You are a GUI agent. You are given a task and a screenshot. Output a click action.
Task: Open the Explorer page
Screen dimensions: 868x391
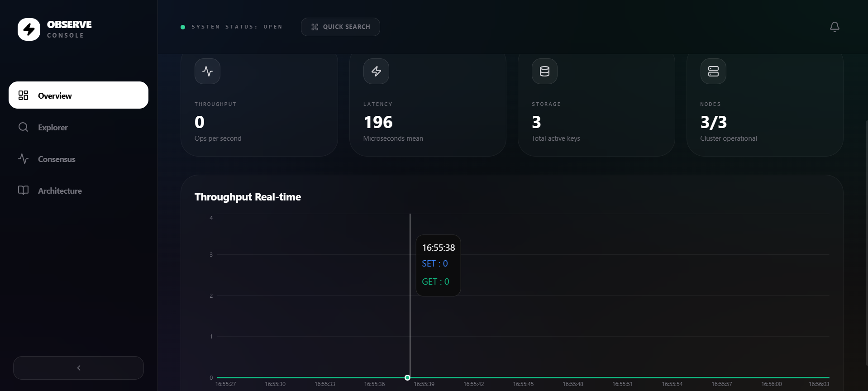(78, 127)
